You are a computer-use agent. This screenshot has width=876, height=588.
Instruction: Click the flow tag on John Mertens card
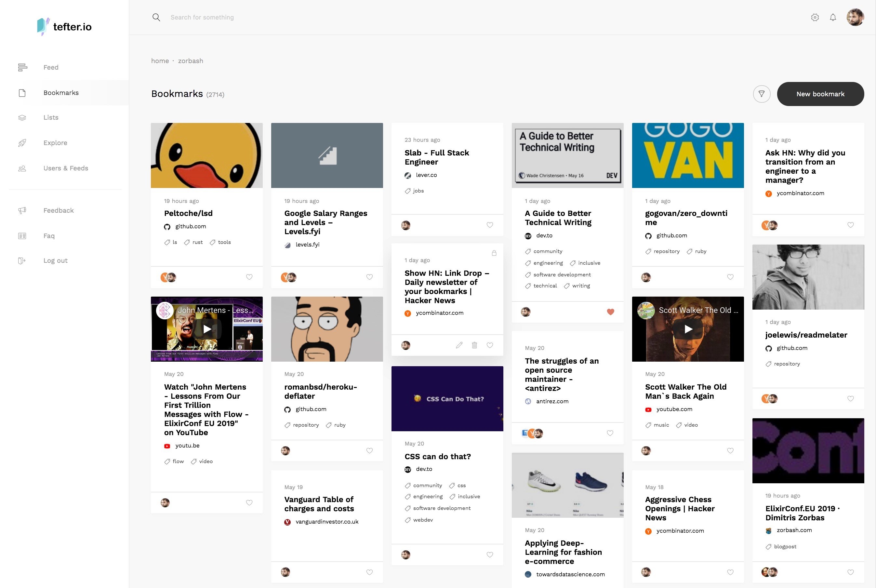(x=174, y=461)
